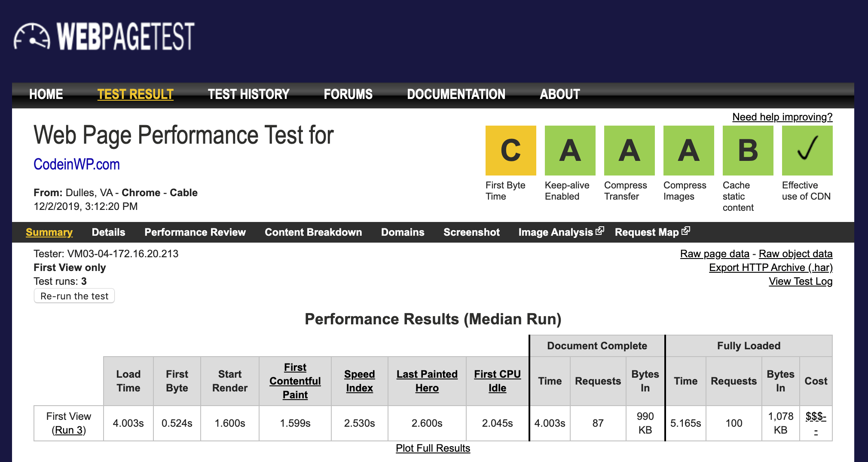Open the CodeinWP.com link
Viewport: 868px width, 462px height.
click(76, 164)
